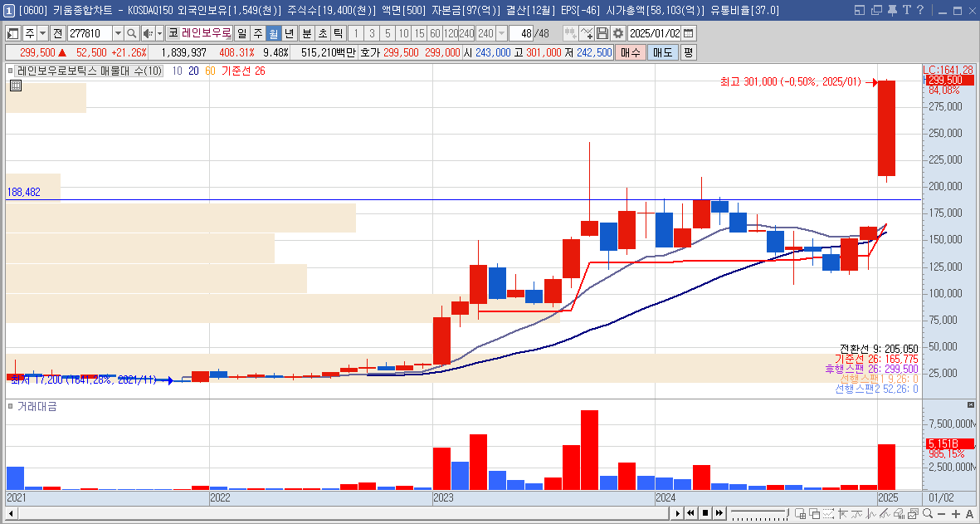
Task: Select the 월 monthly period toggle
Action: (x=274, y=33)
